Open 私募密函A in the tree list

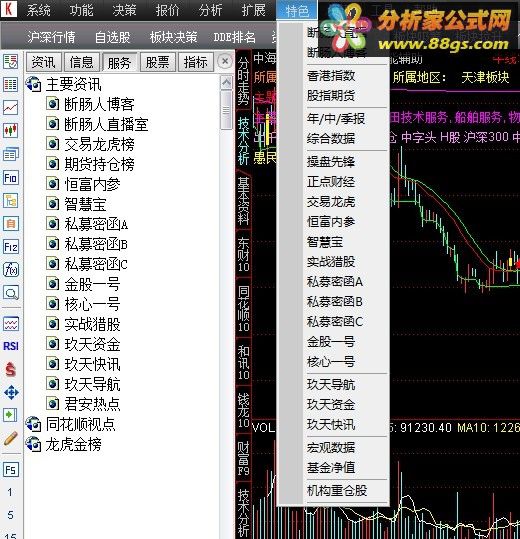pyautogui.click(x=96, y=224)
